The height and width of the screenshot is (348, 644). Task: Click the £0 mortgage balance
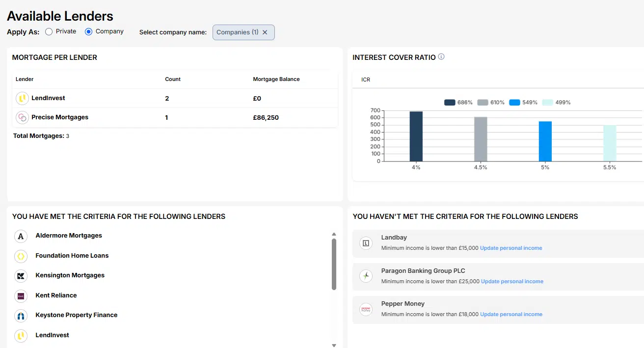[257, 99]
